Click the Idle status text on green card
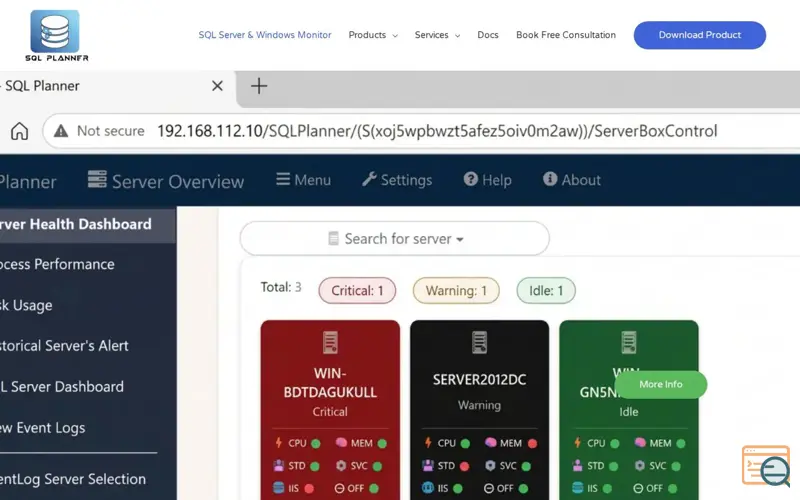 (x=629, y=411)
